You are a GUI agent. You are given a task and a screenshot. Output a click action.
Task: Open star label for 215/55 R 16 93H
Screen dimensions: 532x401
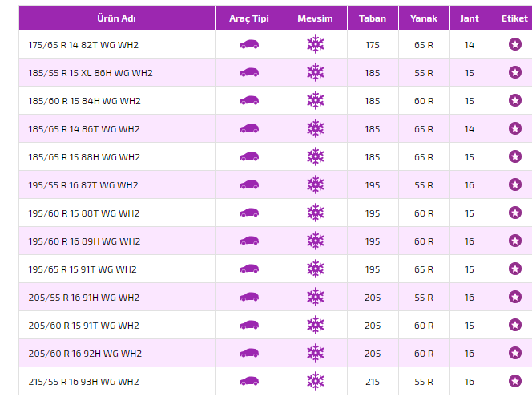pos(514,381)
